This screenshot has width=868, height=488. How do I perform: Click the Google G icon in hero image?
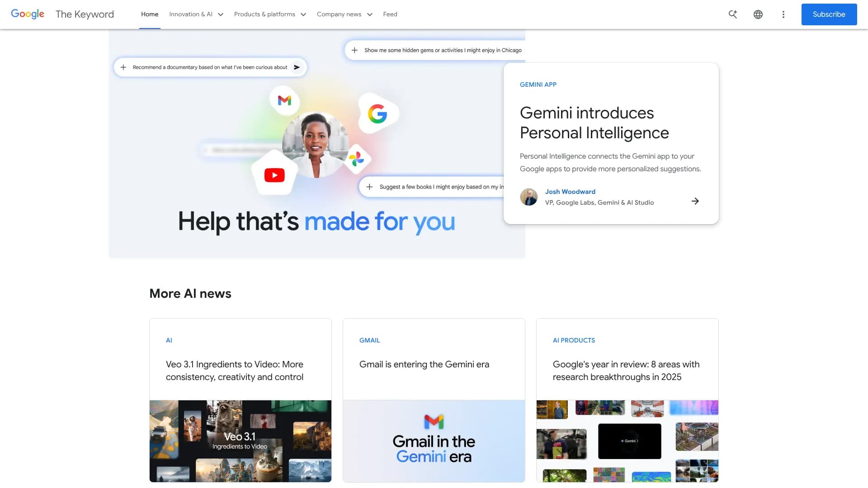pos(377,114)
